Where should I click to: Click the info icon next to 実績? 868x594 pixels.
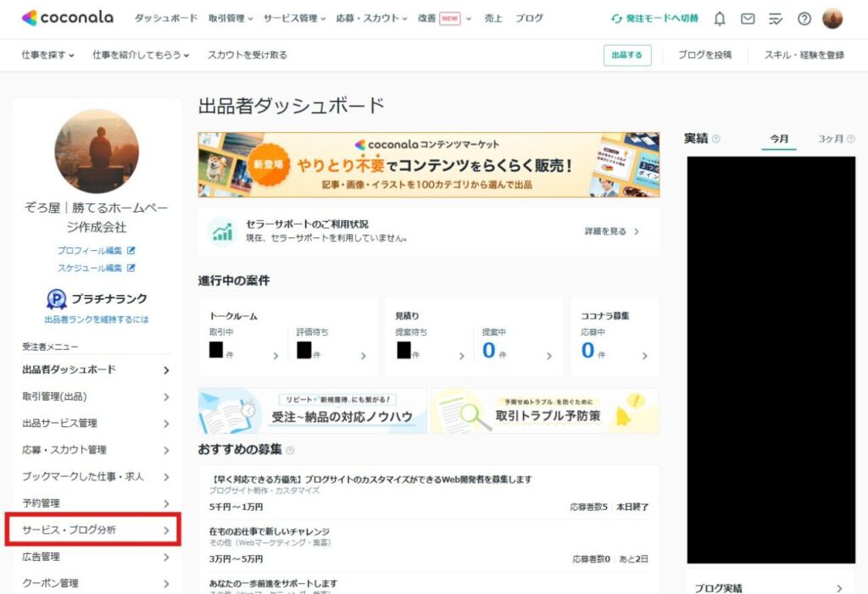pos(716,139)
